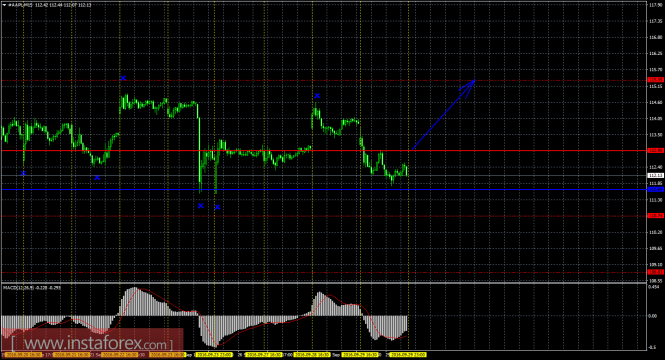Click the white current price label 112.13
The width and height of the screenshot is (665, 360).
(x=655, y=176)
